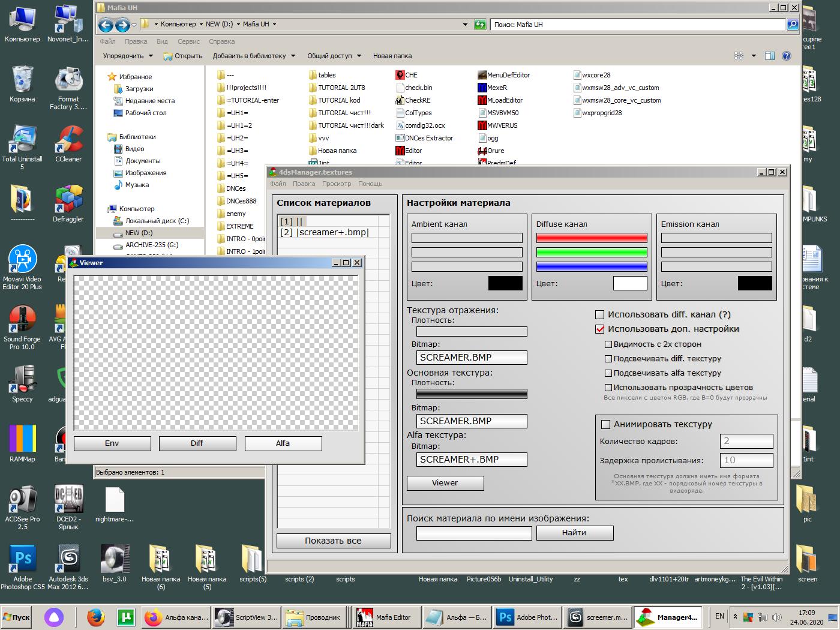This screenshot has width=840, height=630.
Task: Toggle Подсвечивать diff. текстуру checkbox
Action: tap(608, 359)
